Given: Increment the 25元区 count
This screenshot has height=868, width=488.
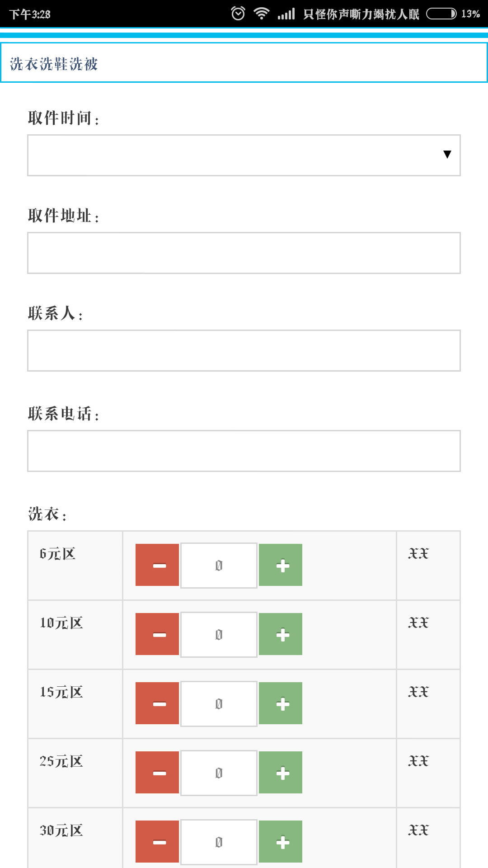Looking at the screenshot, I should 281,773.
